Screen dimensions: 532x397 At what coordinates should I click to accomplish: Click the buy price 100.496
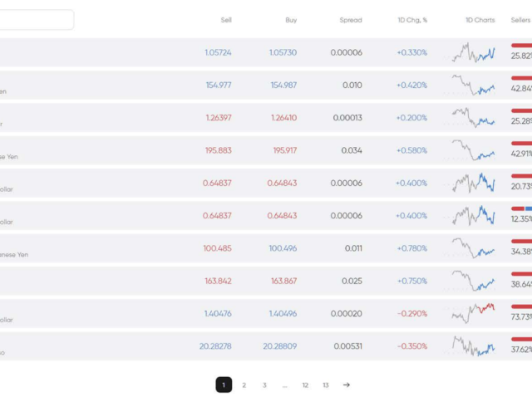click(283, 248)
